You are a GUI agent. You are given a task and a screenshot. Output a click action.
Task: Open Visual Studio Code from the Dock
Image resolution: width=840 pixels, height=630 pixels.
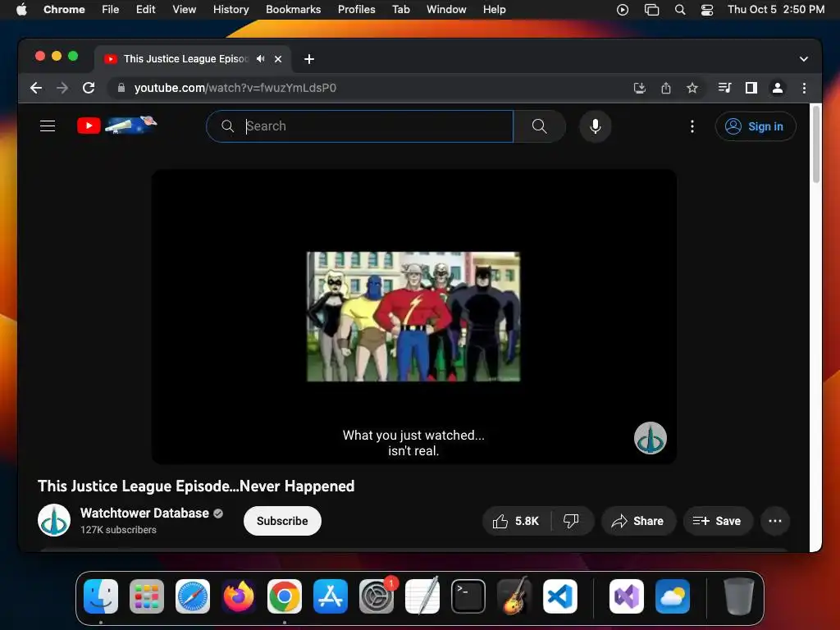(x=559, y=596)
